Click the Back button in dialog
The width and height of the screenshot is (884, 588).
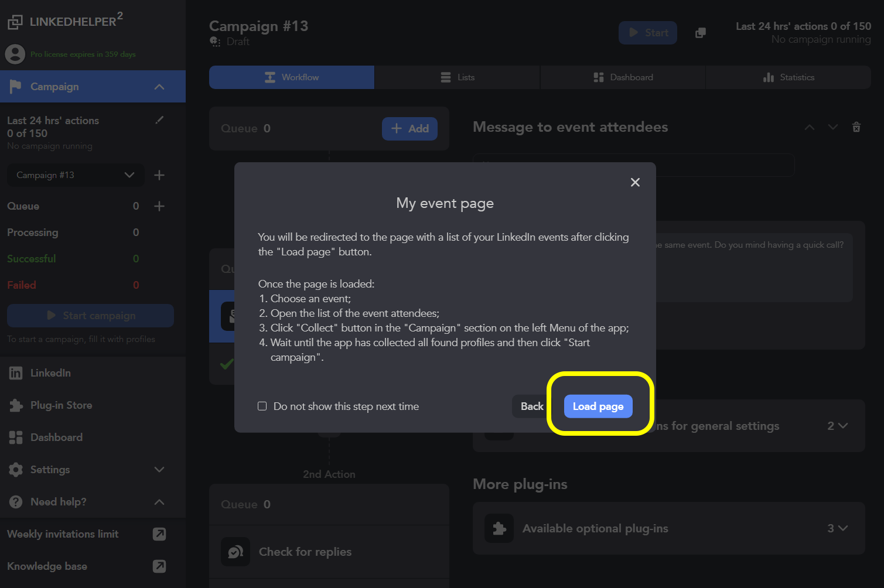(x=532, y=406)
